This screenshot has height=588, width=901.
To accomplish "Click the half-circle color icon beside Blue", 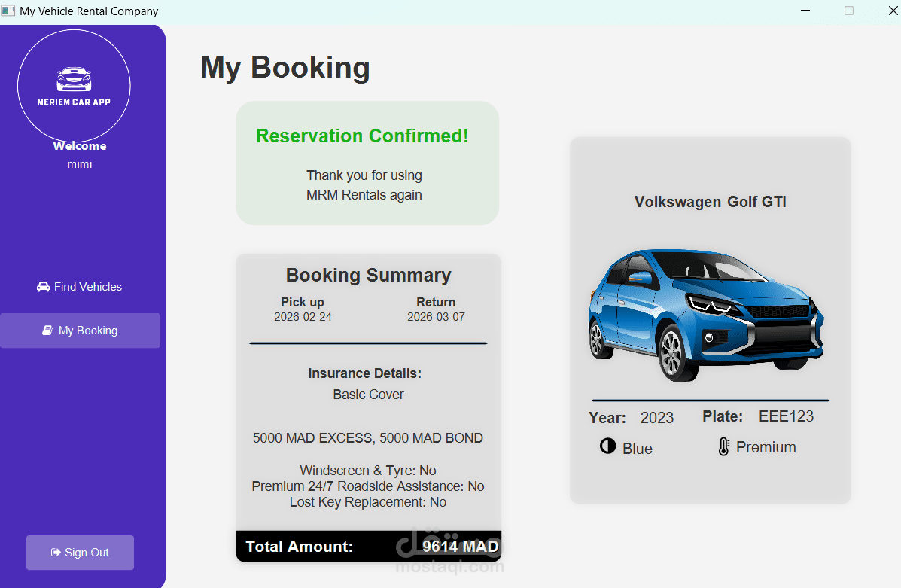I will [x=607, y=446].
